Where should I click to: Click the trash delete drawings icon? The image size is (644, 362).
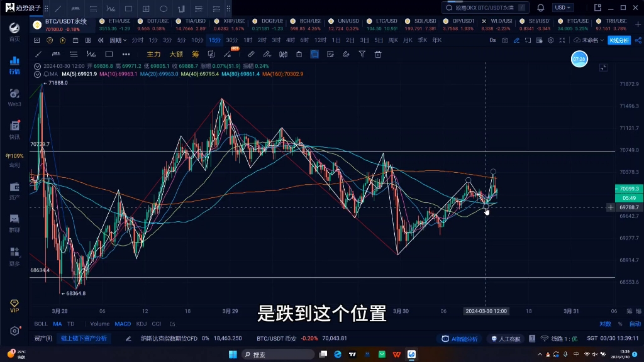pos(378,54)
